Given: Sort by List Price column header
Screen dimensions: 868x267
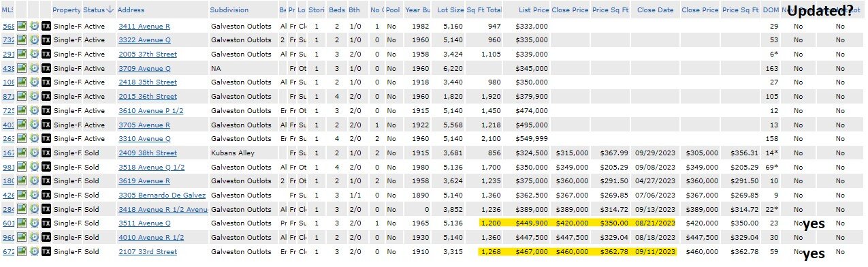Looking at the screenshot, I should [x=533, y=10].
